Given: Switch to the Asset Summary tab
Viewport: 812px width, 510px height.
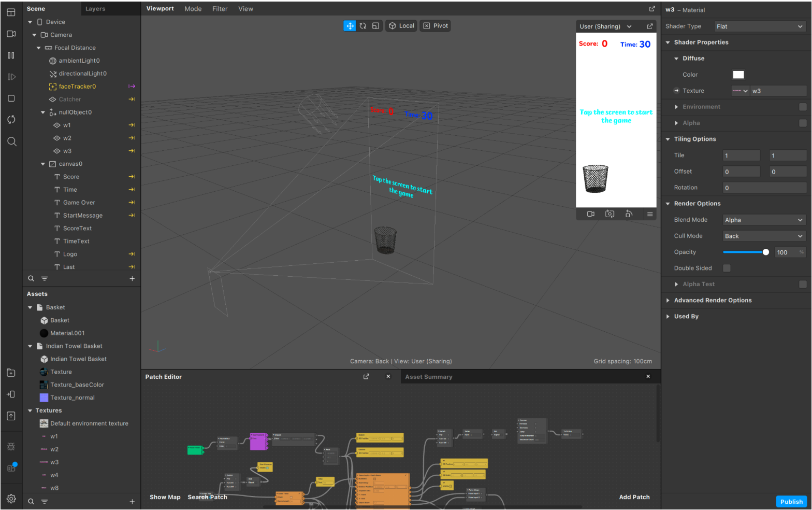Looking at the screenshot, I should point(429,377).
